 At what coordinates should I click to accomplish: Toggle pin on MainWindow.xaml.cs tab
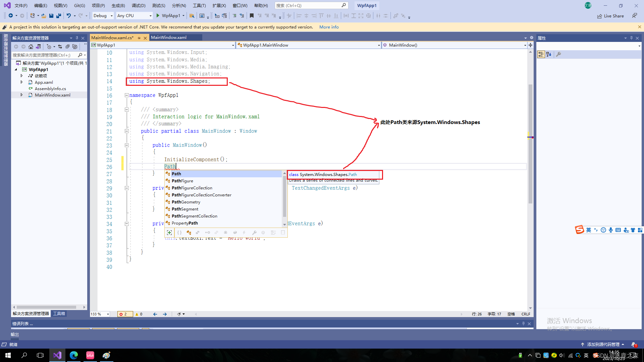coord(139,38)
